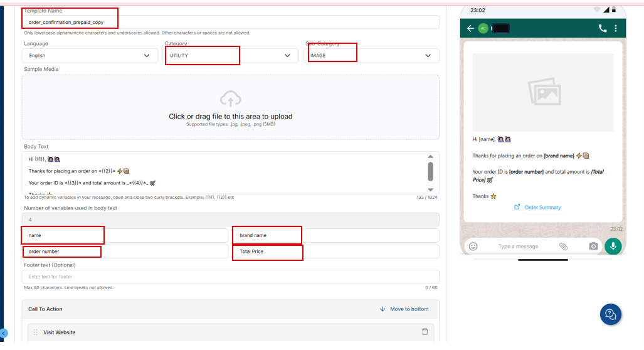Click the Type a message field in preview
The width and height of the screenshot is (644, 350).
pyautogui.click(x=518, y=247)
